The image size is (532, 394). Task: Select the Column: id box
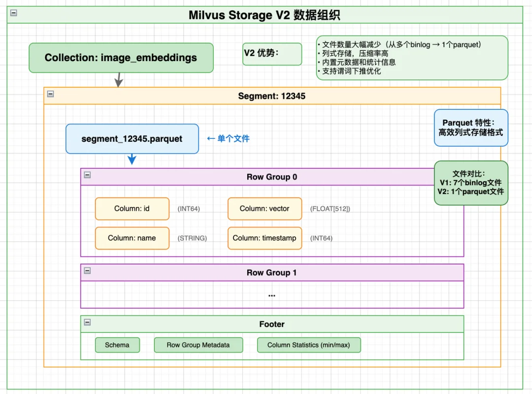click(132, 209)
